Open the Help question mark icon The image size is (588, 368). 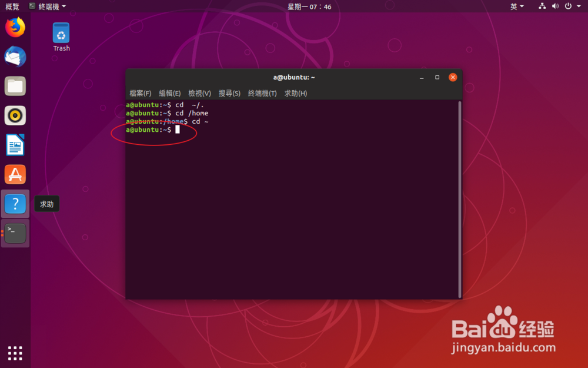click(x=15, y=204)
